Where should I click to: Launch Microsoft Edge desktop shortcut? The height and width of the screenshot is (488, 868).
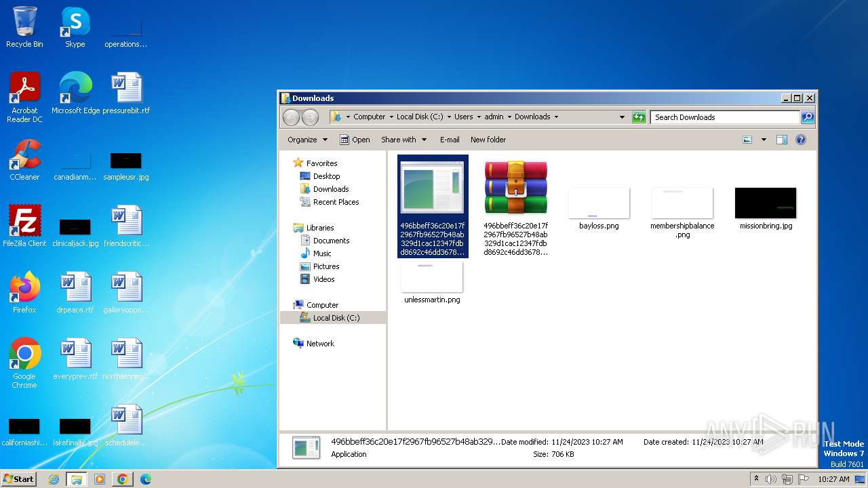tap(75, 93)
